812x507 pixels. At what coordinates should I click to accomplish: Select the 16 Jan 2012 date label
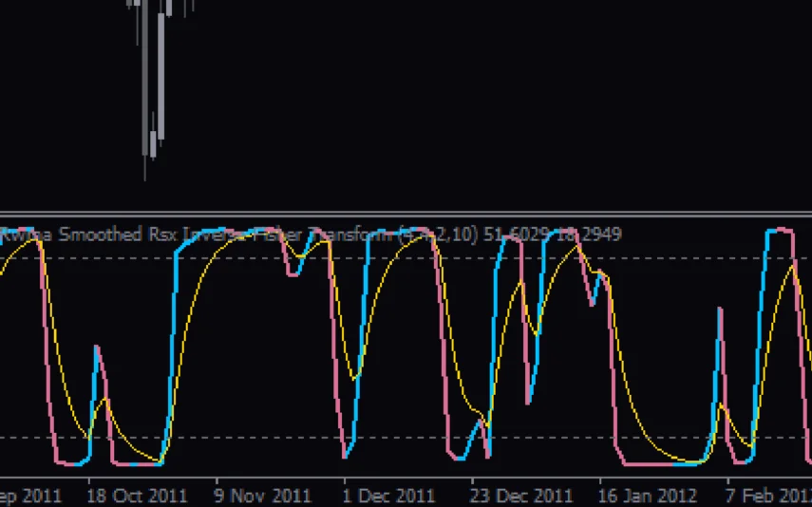tap(647, 496)
